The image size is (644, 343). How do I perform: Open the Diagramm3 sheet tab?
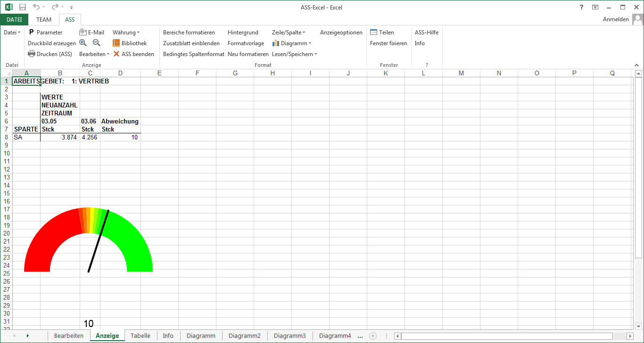click(x=289, y=336)
